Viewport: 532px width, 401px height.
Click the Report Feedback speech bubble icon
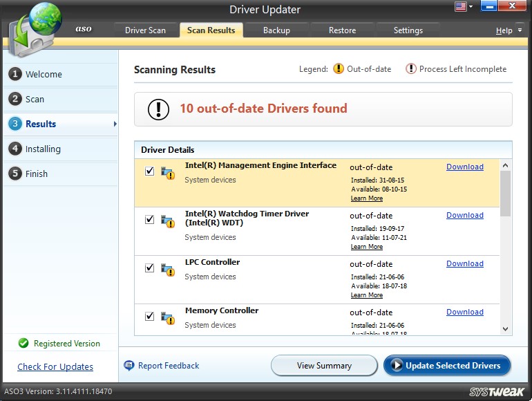pyautogui.click(x=129, y=366)
